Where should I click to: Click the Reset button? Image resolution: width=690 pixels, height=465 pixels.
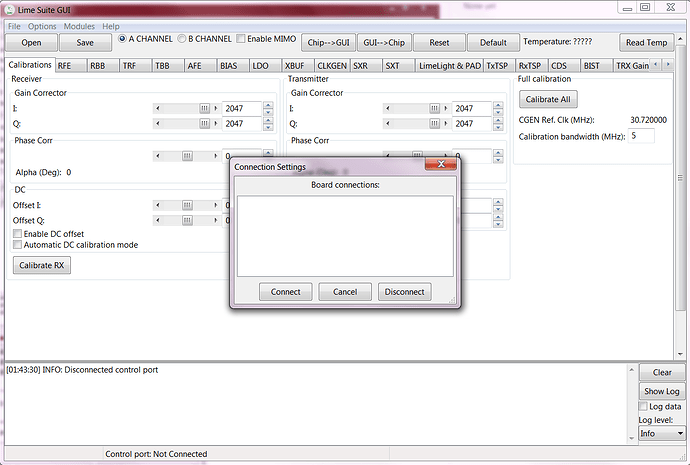439,43
